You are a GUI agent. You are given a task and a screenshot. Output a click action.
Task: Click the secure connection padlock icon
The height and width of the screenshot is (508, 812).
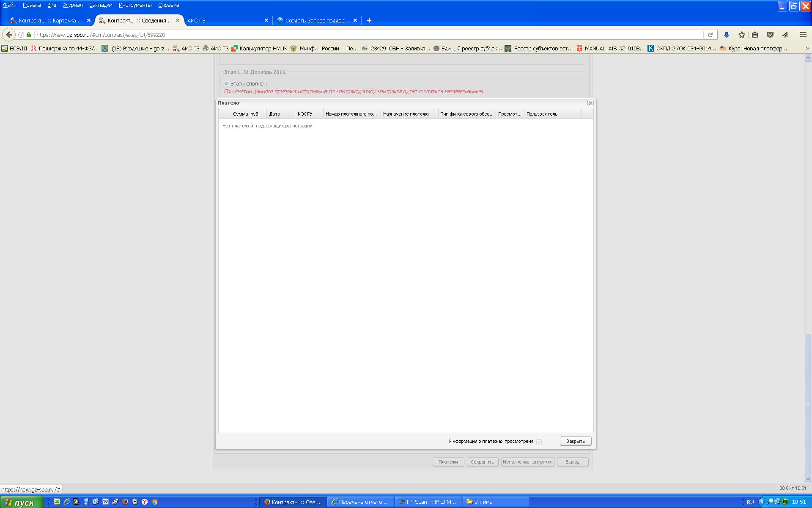(29, 35)
